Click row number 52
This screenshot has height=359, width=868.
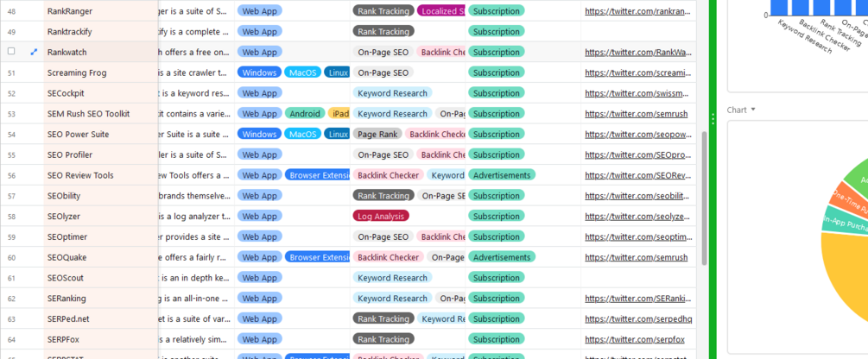(11, 93)
